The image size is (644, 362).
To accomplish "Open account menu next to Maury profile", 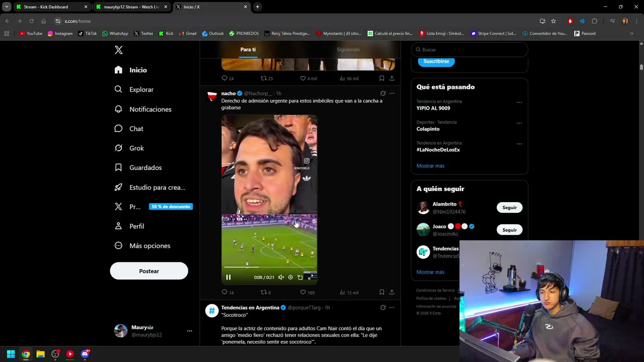I will (190, 331).
